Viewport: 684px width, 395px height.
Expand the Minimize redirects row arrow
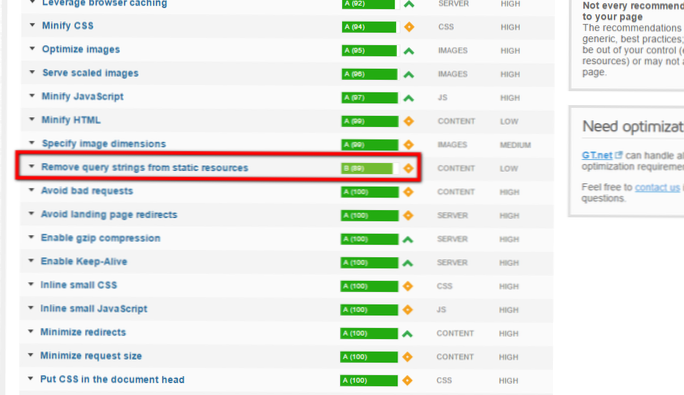(31, 332)
